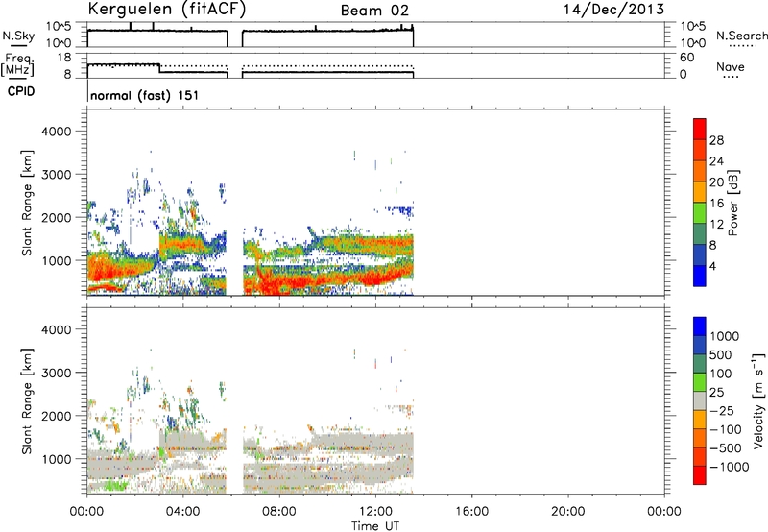Click the 'Nave' legend label

click(x=731, y=67)
